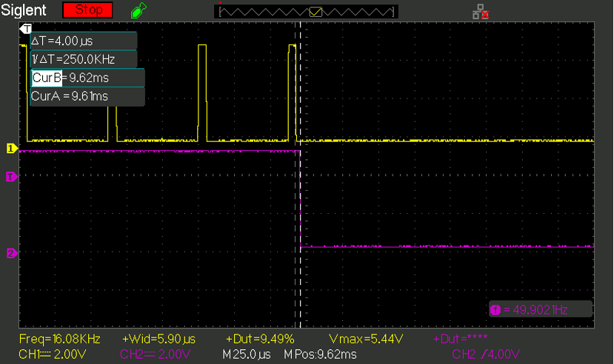Click the trigger position T marker
Image resolution: width=614 pixels, height=364 pixels.
click(x=25, y=28)
